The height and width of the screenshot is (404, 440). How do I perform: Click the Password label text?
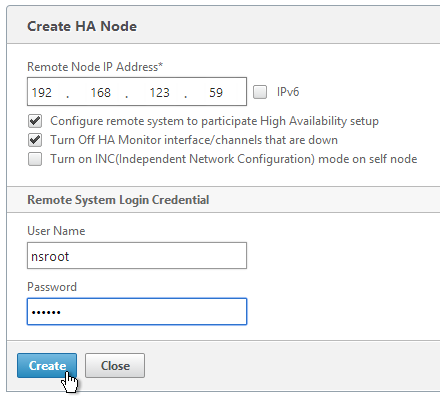[52, 287]
